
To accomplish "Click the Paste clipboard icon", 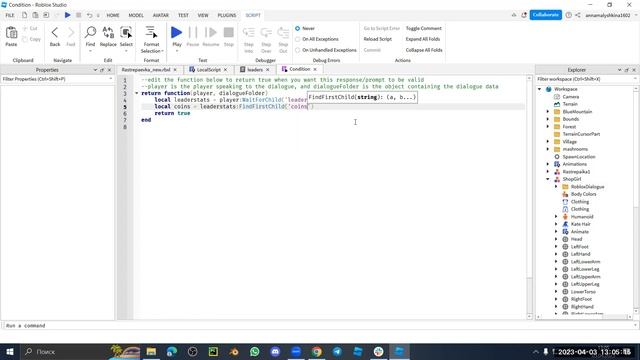I will point(11,33).
